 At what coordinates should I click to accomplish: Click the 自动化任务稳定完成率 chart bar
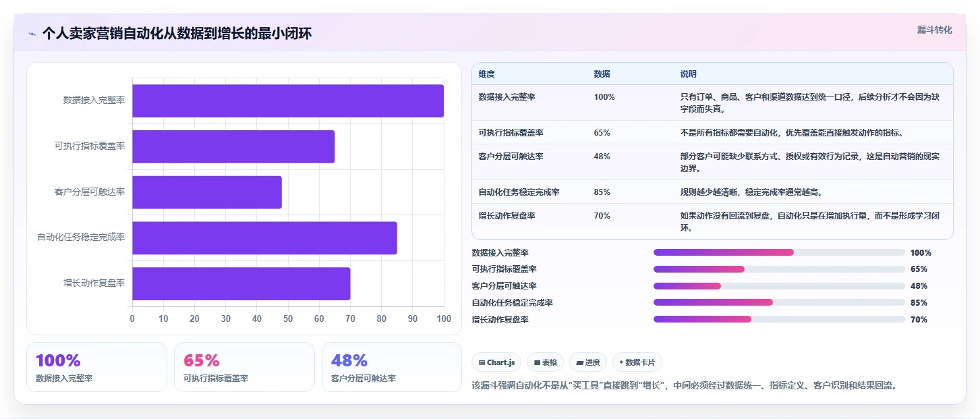tap(264, 238)
